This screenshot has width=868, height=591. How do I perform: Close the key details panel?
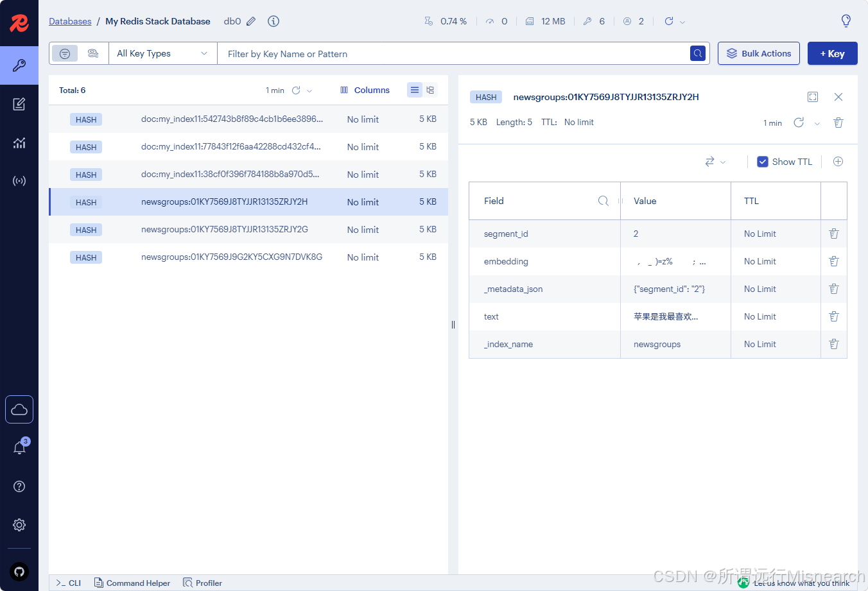coord(838,97)
